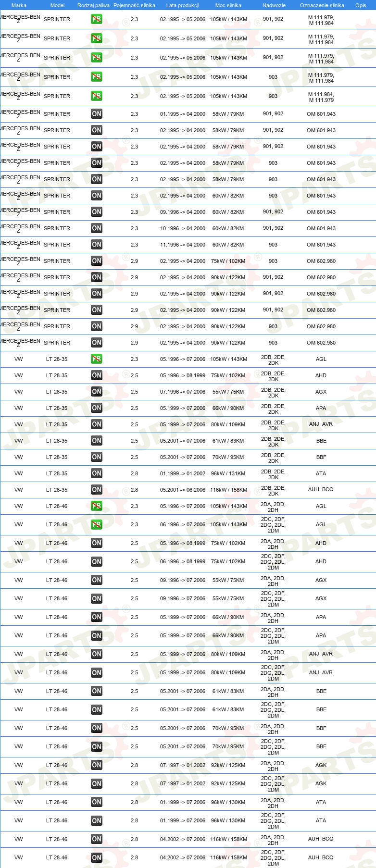This screenshot has width=376, height=868.
Task: Click PB icon in LT 28-46 AGL 05.1996 row
Action: (97, 506)
